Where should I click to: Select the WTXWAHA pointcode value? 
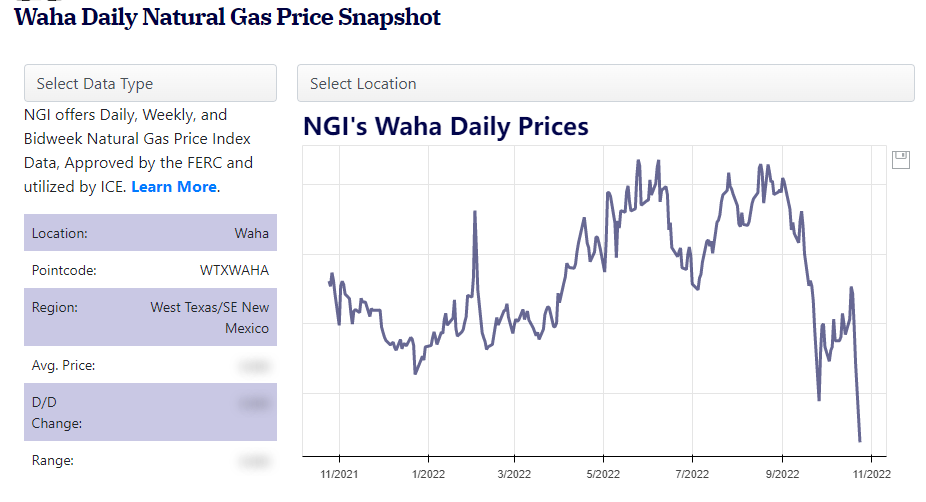pyautogui.click(x=234, y=270)
